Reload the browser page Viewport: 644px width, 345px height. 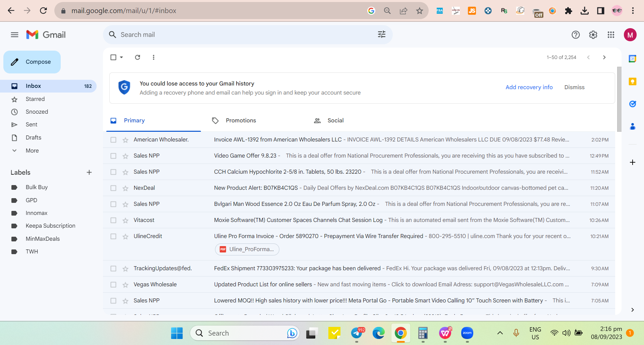(43, 11)
